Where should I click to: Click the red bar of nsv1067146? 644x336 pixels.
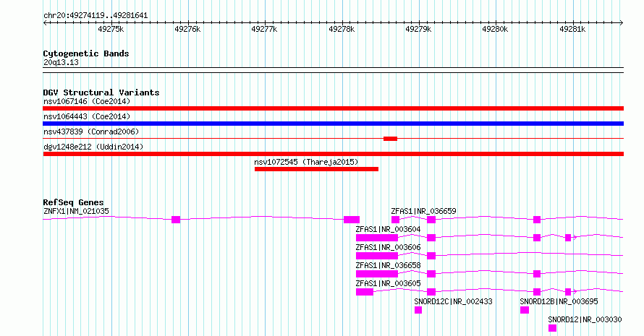[x=333, y=108]
